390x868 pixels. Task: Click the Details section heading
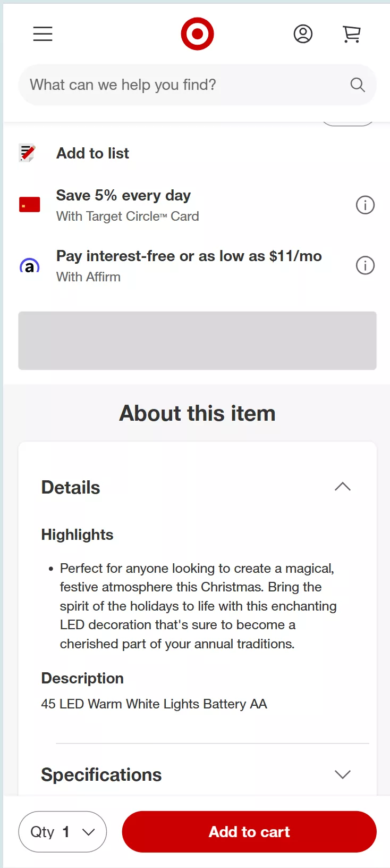[x=71, y=487]
